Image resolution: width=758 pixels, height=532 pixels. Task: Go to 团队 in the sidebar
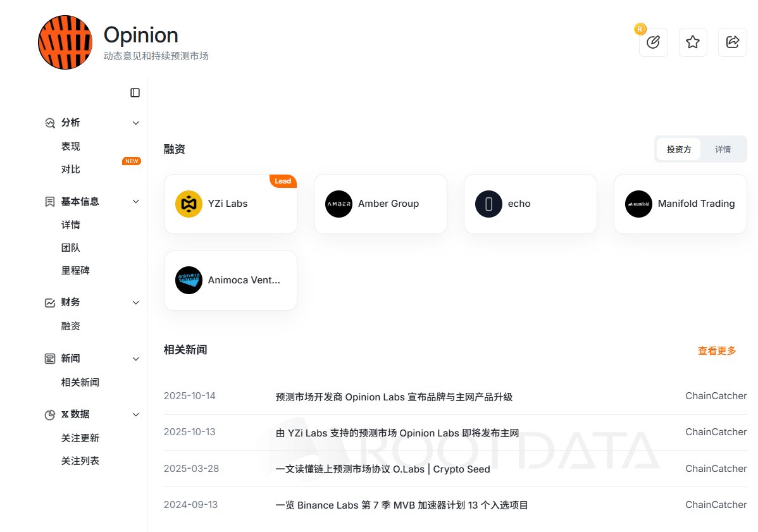pyautogui.click(x=71, y=247)
